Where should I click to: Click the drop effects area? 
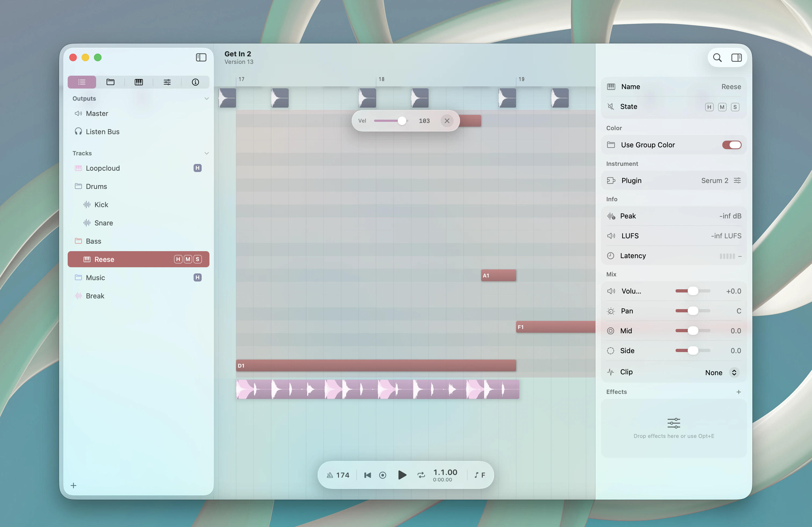(674, 428)
